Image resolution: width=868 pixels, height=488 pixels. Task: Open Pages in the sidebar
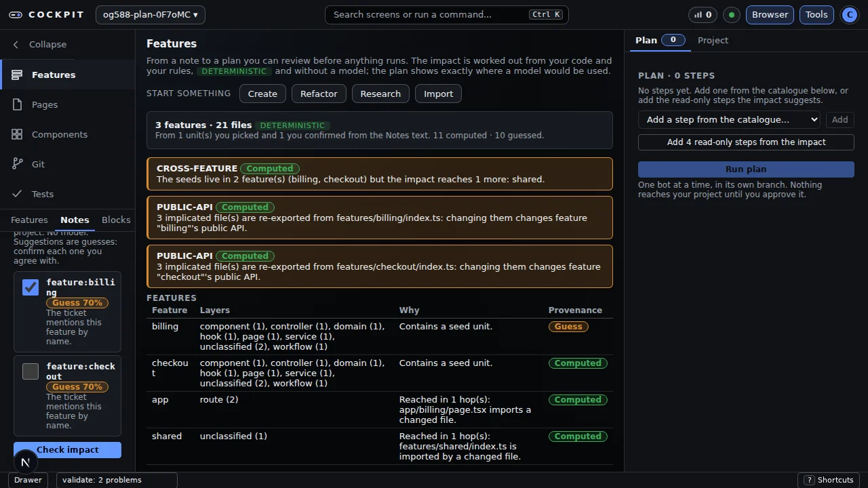pos(68,104)
